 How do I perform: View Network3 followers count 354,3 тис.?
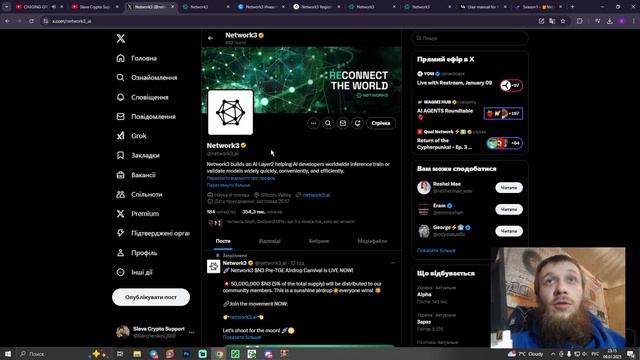262,212
